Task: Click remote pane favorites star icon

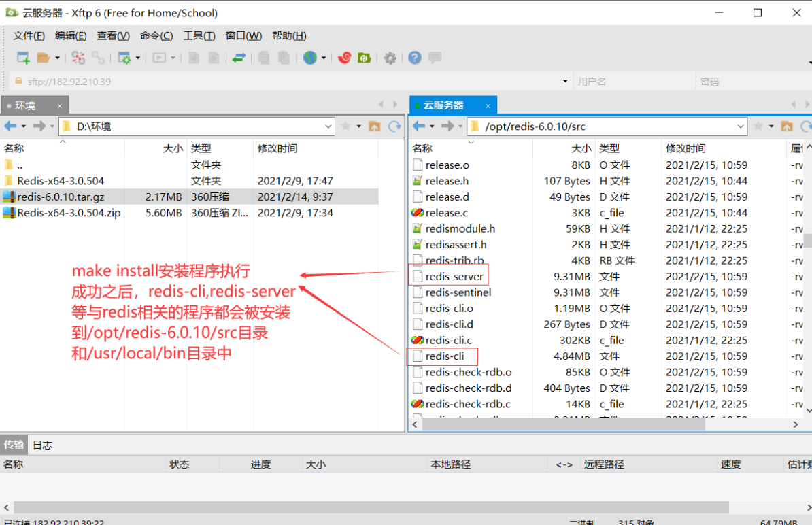Action: click(x=758, y=126)
